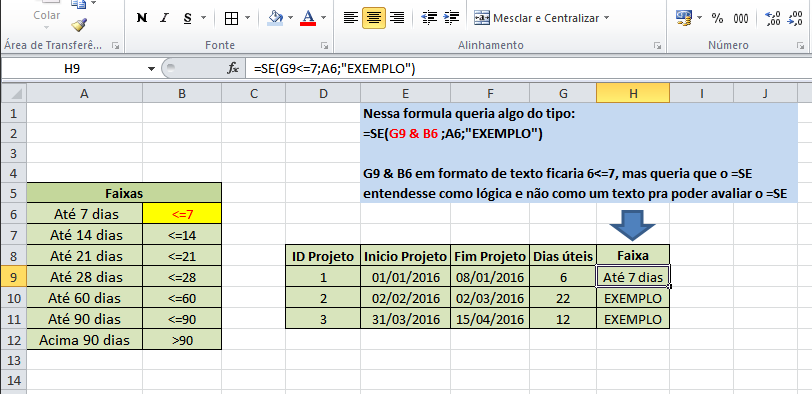
Task: Align text right icon
Action: [x=397, y=18]
